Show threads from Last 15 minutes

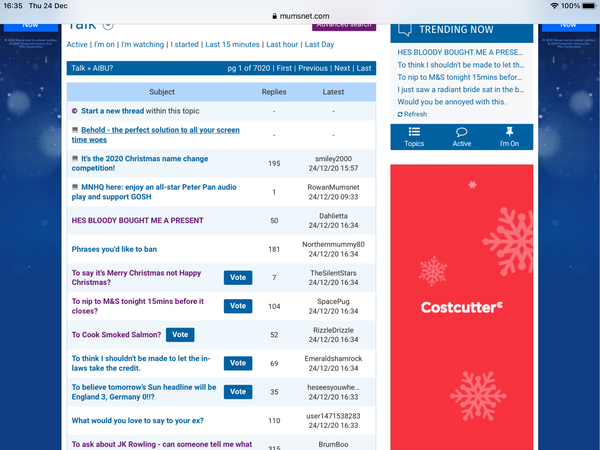coord(232,44)
